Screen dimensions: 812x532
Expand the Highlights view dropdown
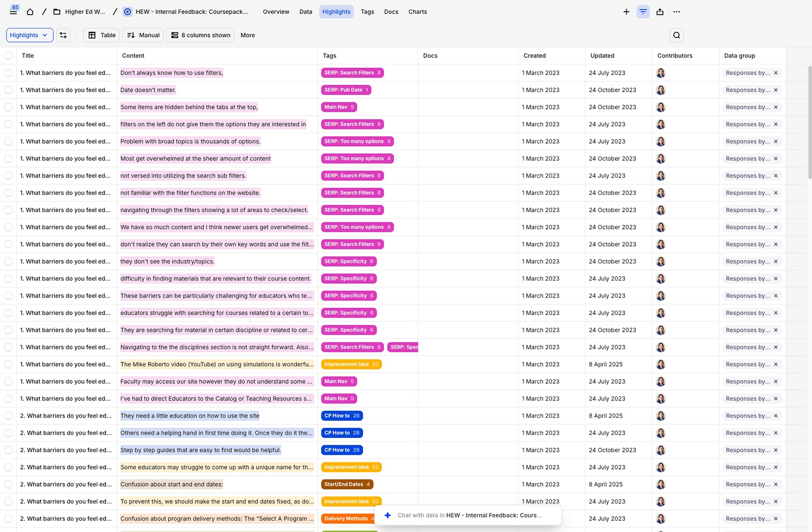point(30,35)
